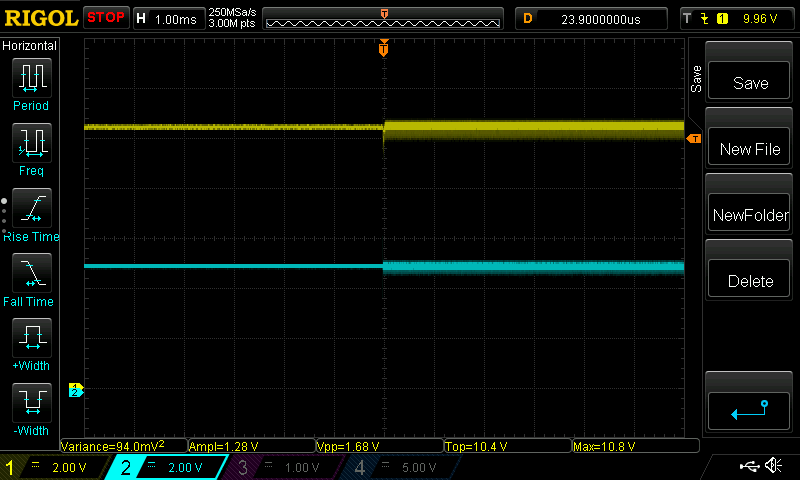Screen dimensions: 800x480
Task: Enable channel 3 at 1.00 V
Action: [283, 467]
